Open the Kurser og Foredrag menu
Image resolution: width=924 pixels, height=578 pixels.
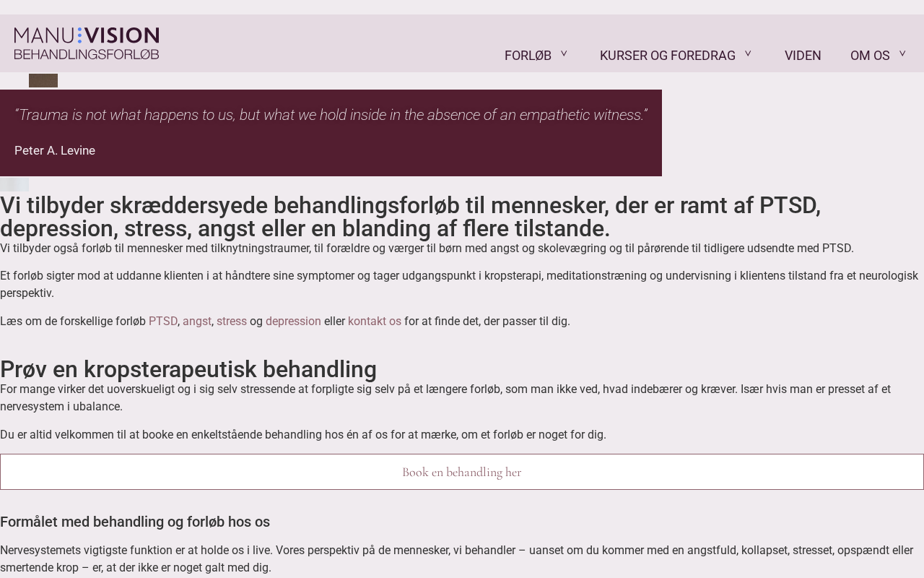668,56
